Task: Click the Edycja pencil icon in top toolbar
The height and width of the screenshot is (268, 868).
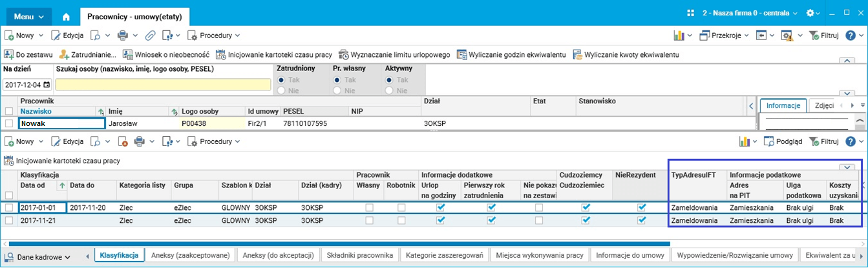Action: [x=56, y=36]
